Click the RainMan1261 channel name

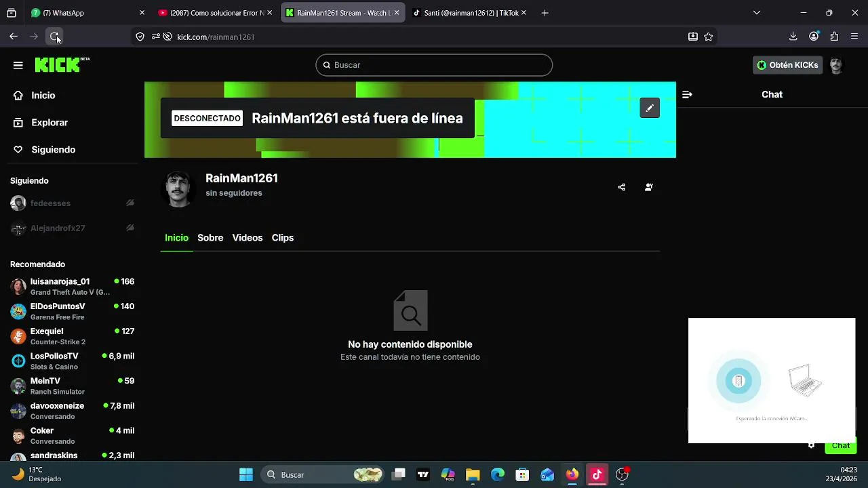click(x=241, y=178)
